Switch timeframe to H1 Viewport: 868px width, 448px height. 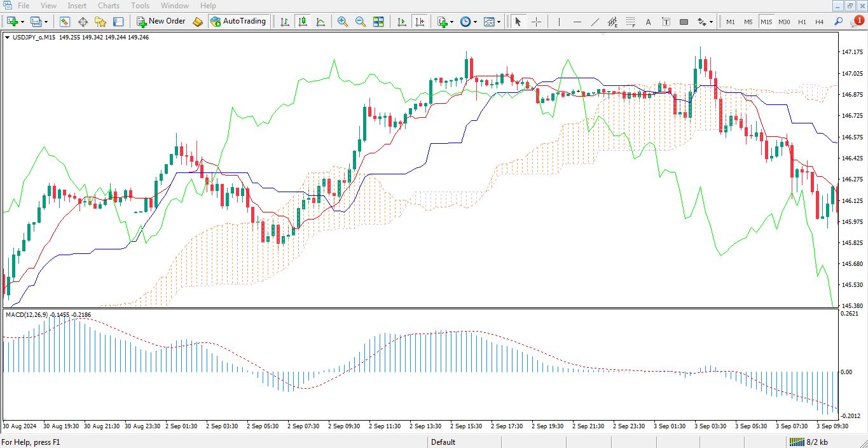click(x=802, y=22)
